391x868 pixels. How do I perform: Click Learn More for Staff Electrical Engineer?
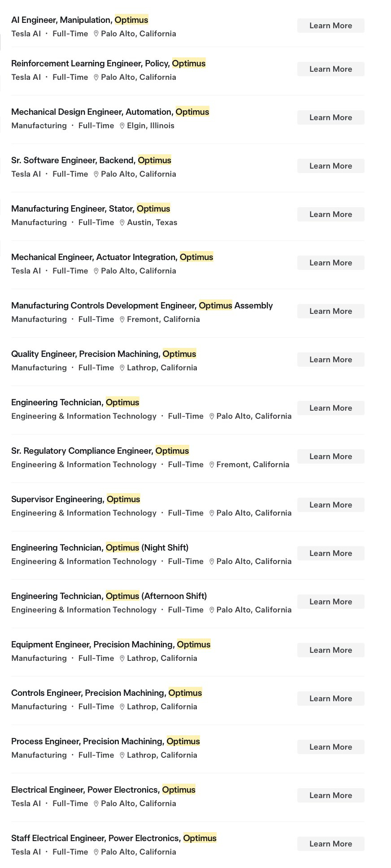click(330, 844)
